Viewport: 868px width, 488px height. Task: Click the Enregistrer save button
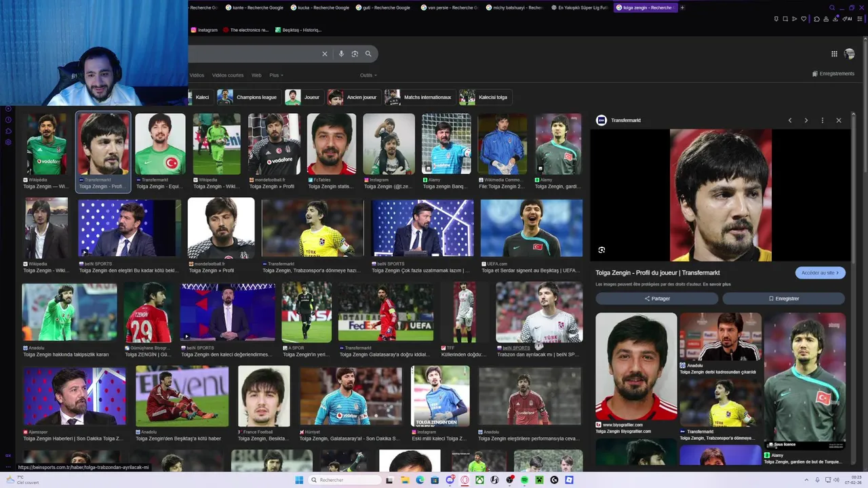783,298
